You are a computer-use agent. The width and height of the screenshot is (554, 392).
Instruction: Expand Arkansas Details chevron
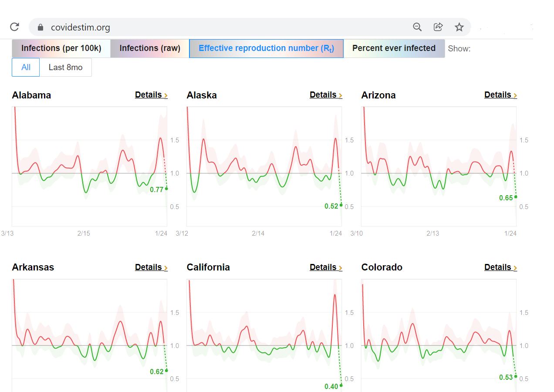(x=166, y=268)
